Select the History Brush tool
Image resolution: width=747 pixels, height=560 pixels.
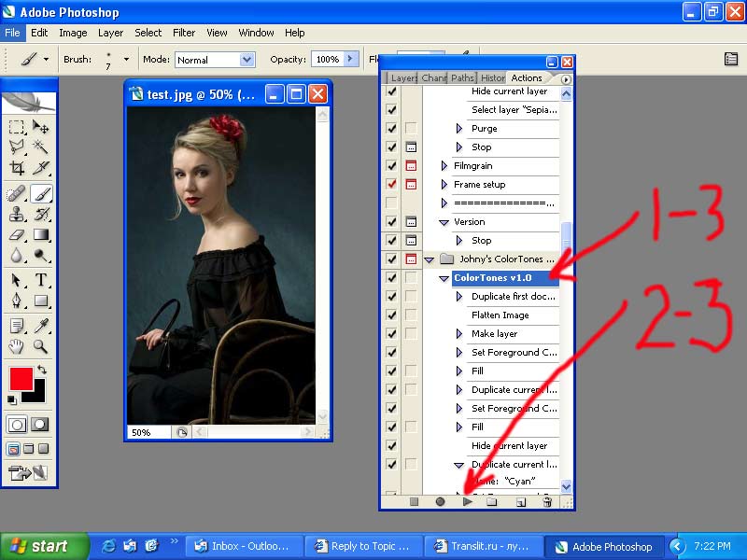tap(40, 215)
